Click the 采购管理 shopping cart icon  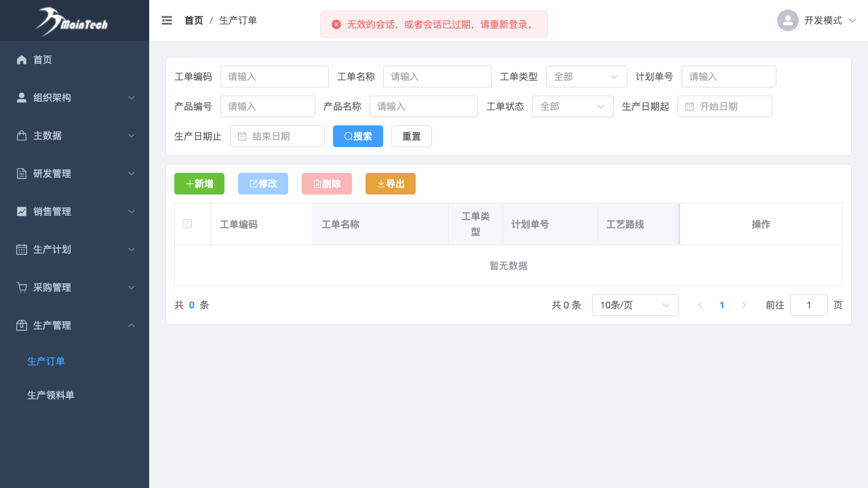coord(22,287)
